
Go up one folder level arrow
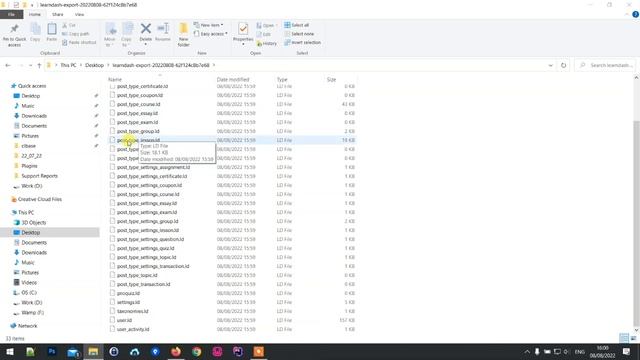39,65
